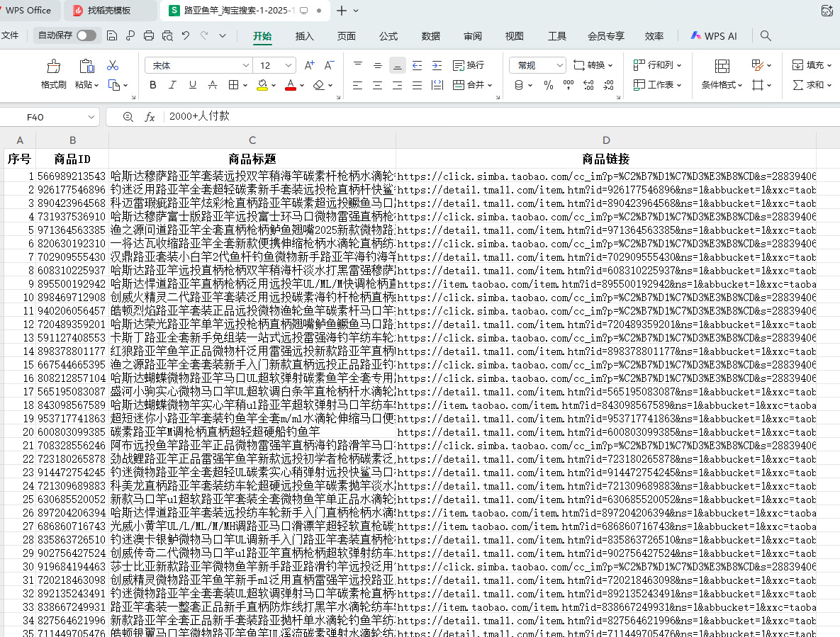Click the scissors cut icon
This screenshot has width=840, height=637.
click(x=113, y=65)
